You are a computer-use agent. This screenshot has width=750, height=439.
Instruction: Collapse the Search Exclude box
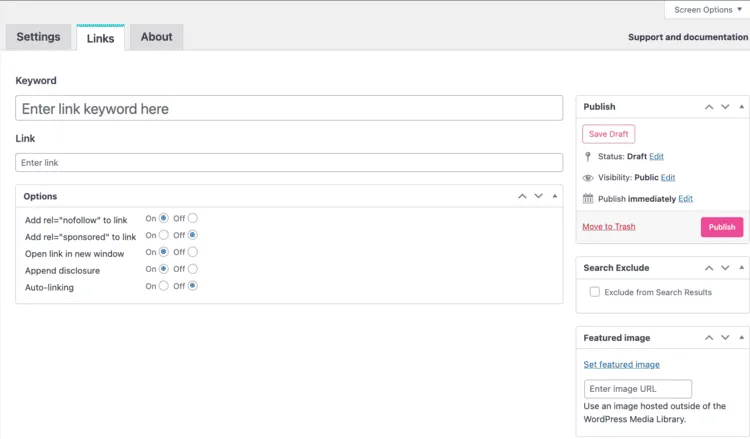741,268
